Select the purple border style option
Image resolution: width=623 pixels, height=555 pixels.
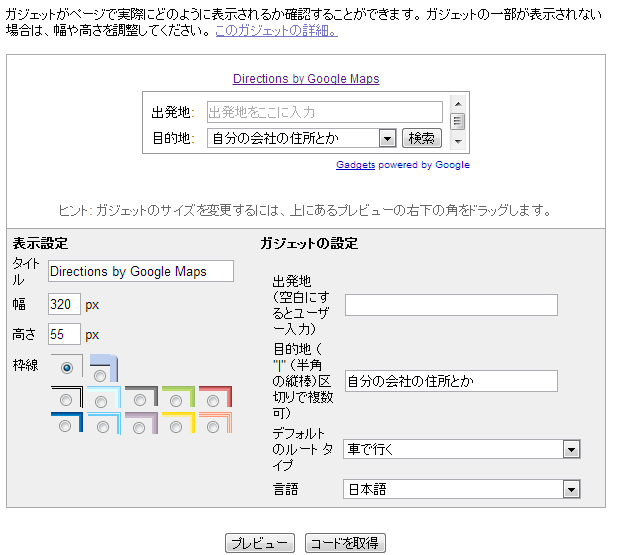[140, 426]
